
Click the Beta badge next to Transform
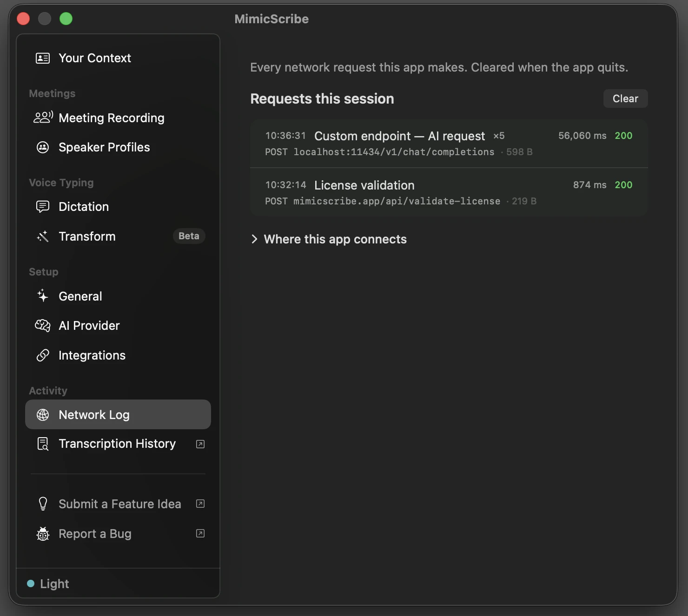pos(189,236)
